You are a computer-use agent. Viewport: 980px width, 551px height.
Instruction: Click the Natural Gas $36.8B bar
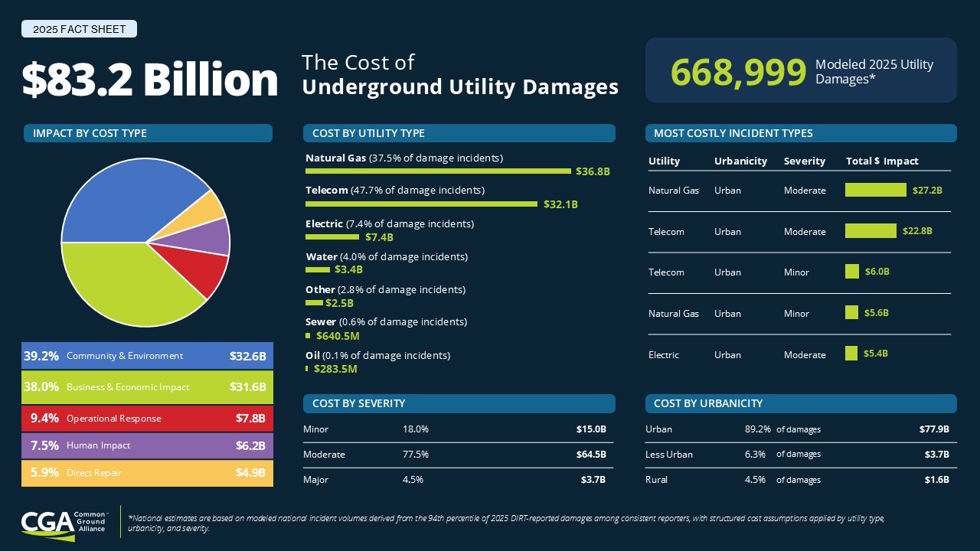[x=438, y=171]
